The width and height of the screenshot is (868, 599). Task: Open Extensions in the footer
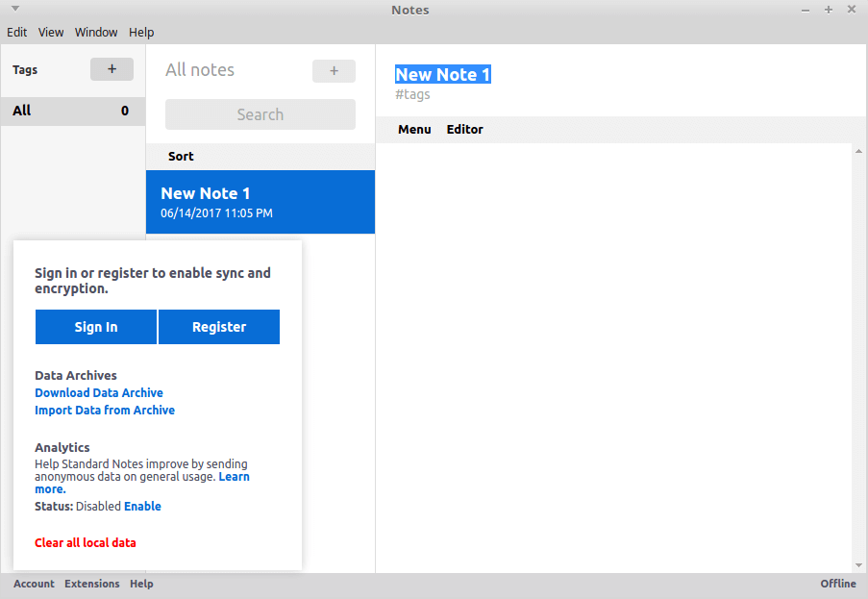(92, 584)
